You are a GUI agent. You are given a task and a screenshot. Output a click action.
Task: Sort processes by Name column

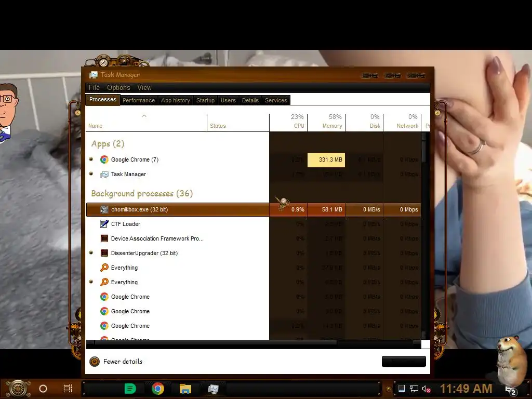[x=146, y=123]
